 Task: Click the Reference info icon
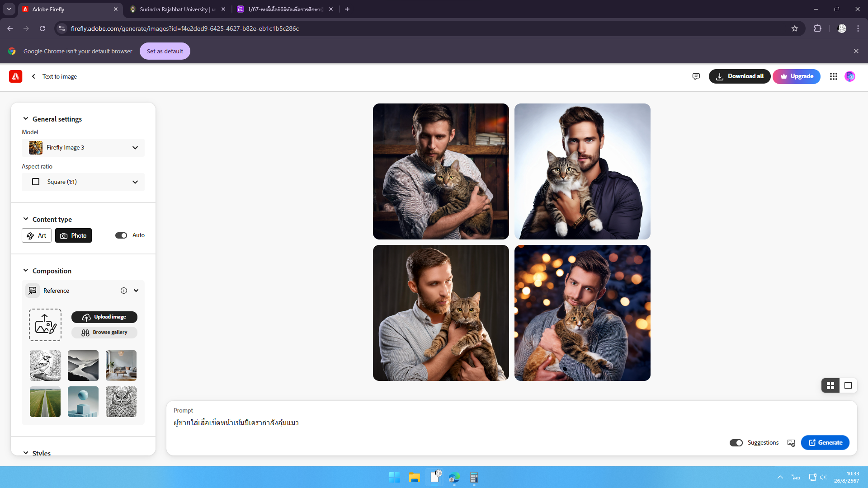(123, 291)
